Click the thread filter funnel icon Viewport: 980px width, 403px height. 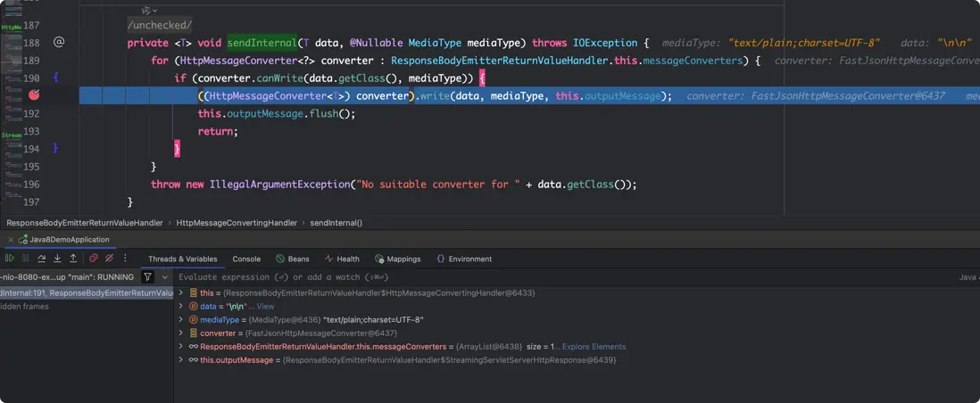coord(147,276)
